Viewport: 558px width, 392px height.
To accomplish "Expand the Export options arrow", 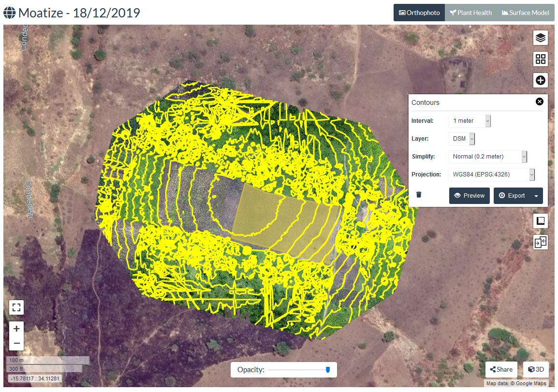I will tap(535, 195).
